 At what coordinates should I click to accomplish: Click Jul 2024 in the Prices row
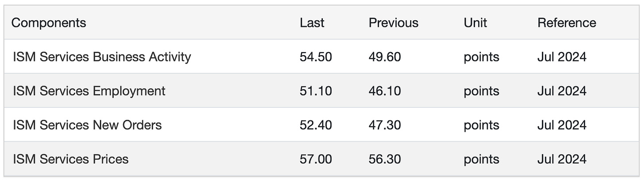click(562, 159)
